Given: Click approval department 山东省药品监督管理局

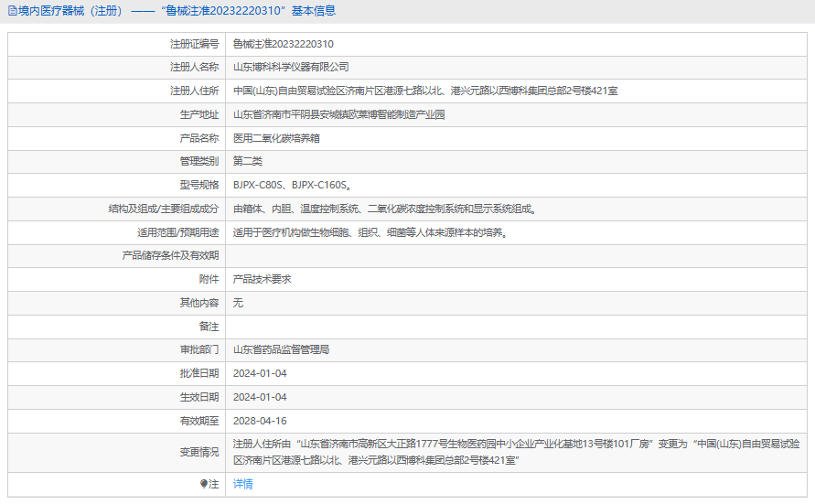Looking at the screenshot, I should (x=281, y=349).
